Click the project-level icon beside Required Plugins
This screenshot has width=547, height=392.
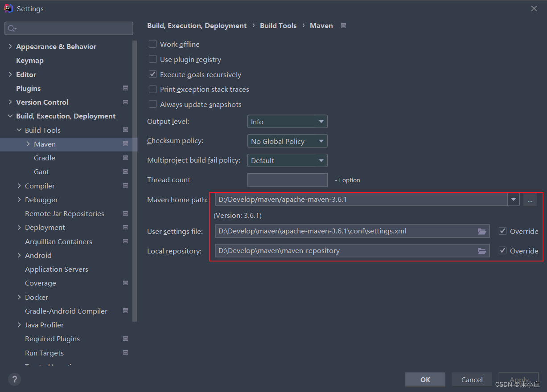click(x=125, y=339)
